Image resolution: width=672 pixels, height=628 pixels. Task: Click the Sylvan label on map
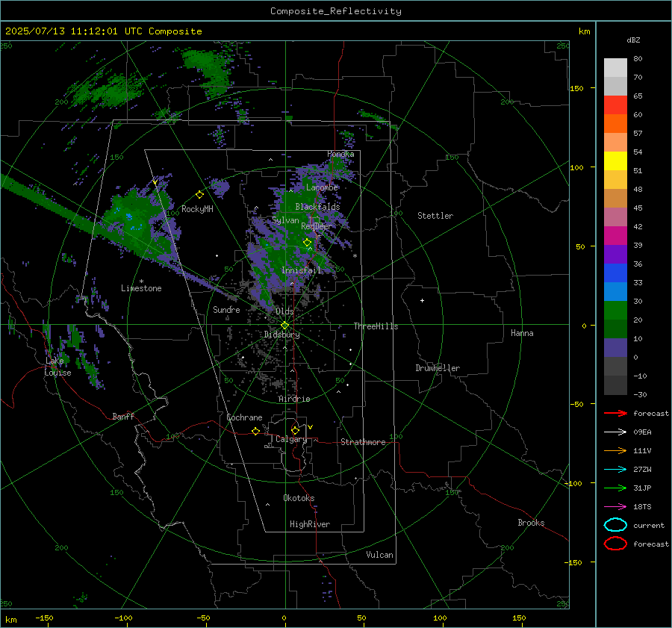coord(285,220)
